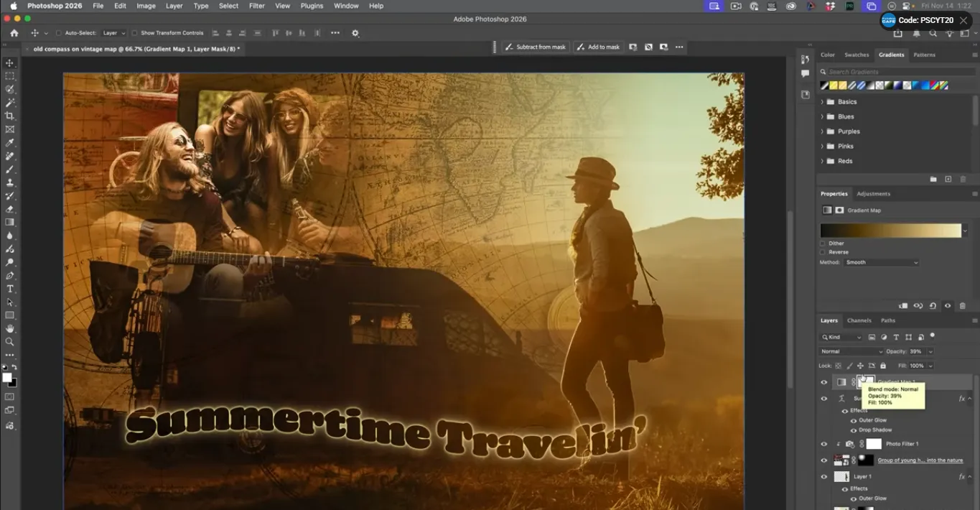Open the Gradient Map editor in Properties

tap(890, 230)
